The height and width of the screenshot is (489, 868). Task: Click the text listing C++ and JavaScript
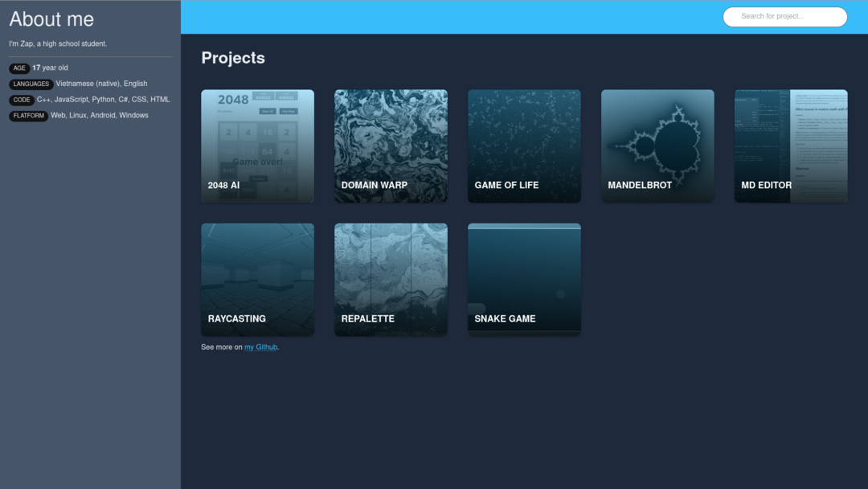point(103,100)
